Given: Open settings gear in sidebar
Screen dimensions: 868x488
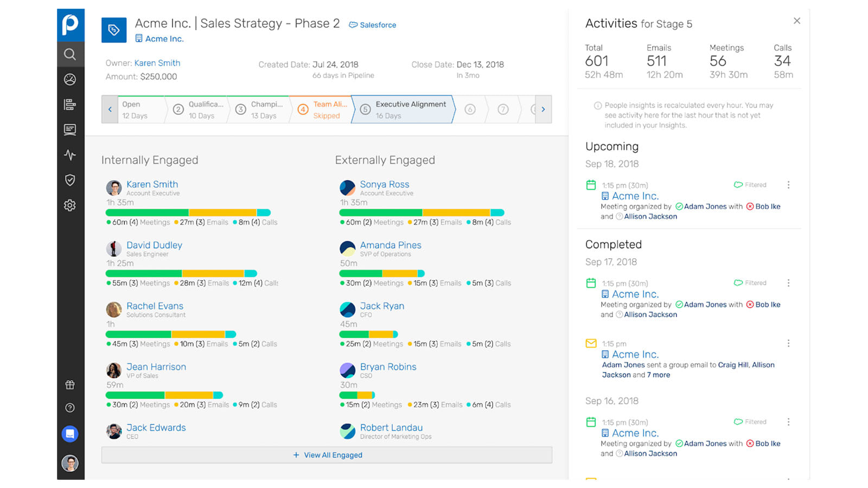Looking at the screenshot, I should click(70, 206).
